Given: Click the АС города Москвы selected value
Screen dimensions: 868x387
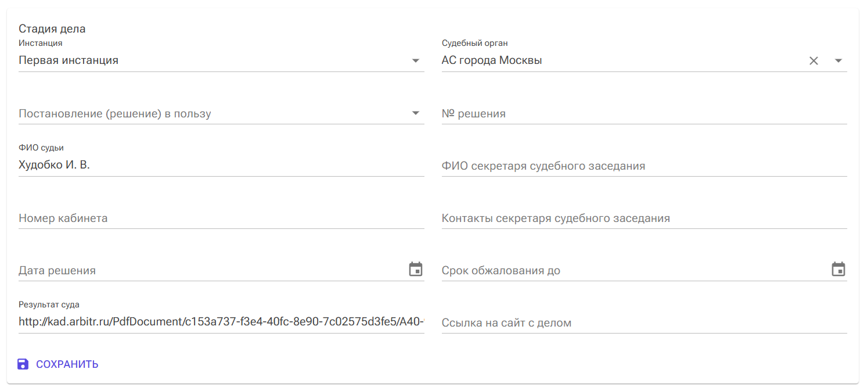Looking at the screenshot, I should click(x=492, y=60).
